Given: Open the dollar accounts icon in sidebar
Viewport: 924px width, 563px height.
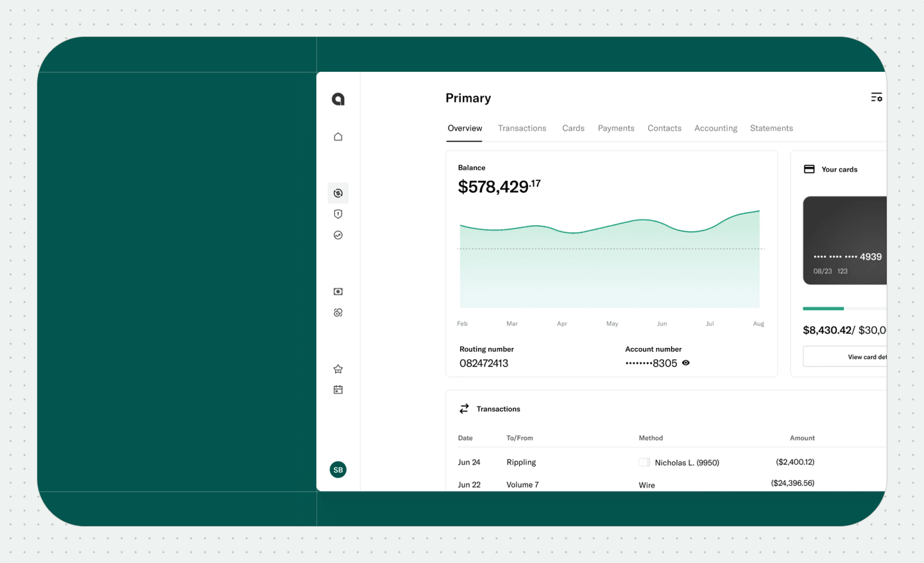Looking at the screenshot, I should coord(338,193).
